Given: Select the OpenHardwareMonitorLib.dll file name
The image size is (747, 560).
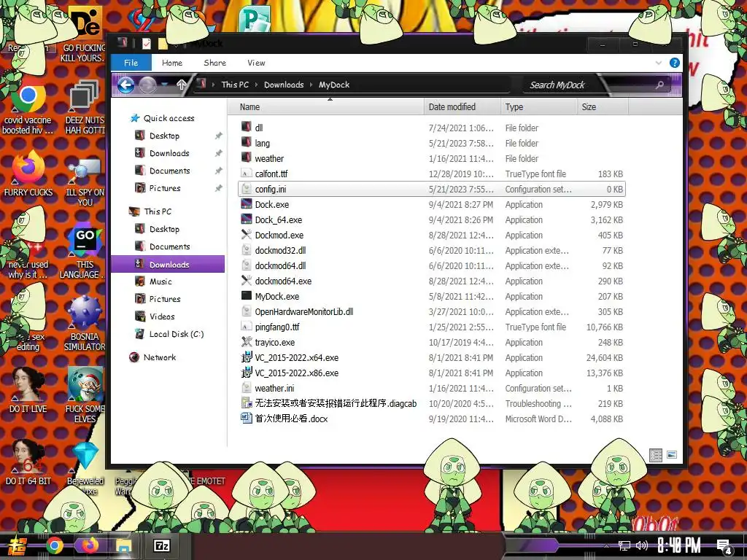Looking at the screenshot, I should tap(304, 311).
